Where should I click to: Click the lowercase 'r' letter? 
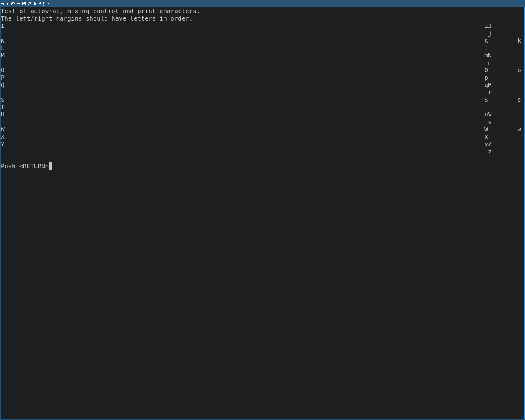490,93
